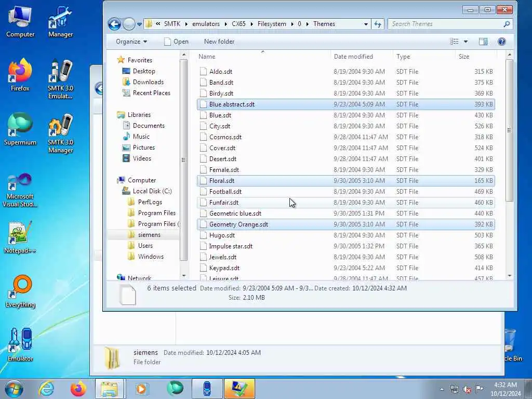Open the Emulator desktop shortcut
This screenshot has height=399, width=532.
pos(20,344)
